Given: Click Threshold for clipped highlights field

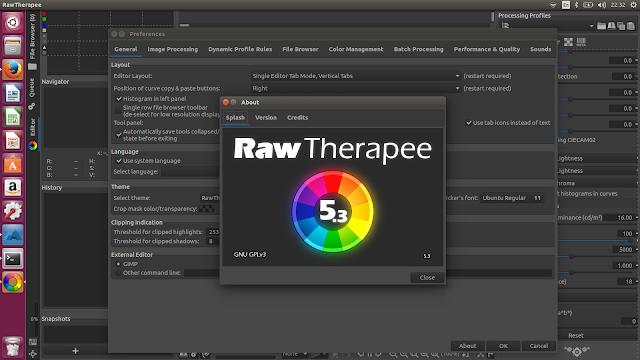Looking at the screenshot, I should [x=213, y=232].
